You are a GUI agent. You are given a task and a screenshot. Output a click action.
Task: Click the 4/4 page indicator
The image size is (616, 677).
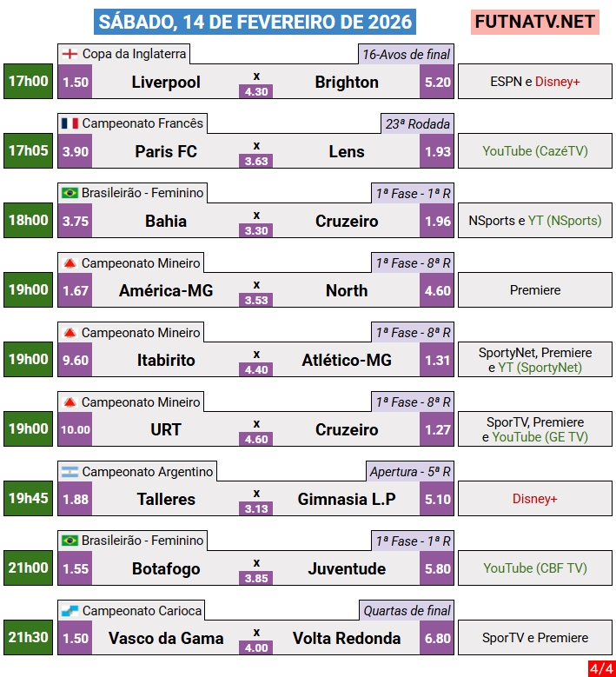(x=599, y=668)
